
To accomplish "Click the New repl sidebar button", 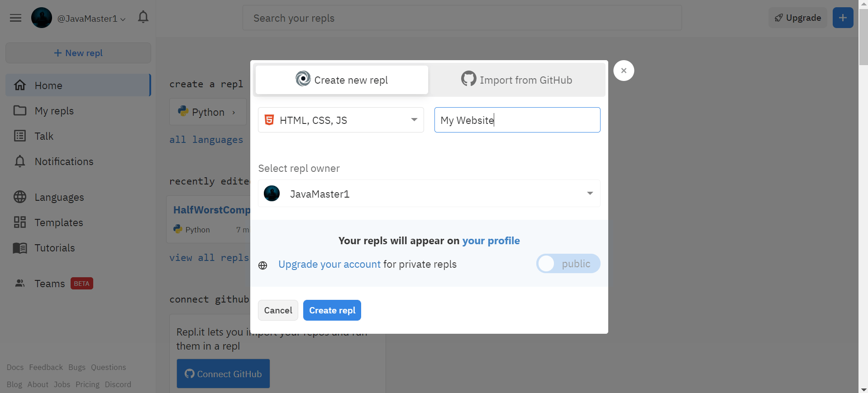I will coord(78,53).
